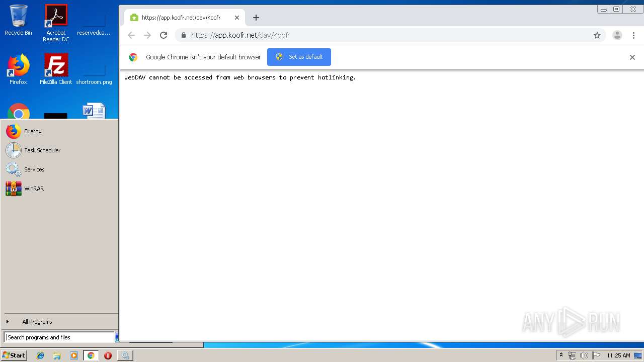Launch FileZilla Client from desktop
Image resolution: width=644 pixels, height=362 pixels.
[x=56, y=69]
